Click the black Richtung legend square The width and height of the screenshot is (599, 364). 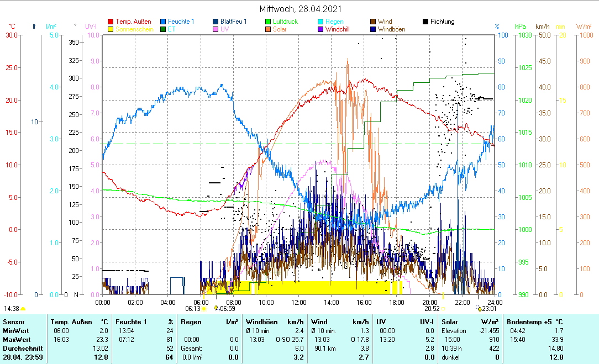pyautogui.click(x=425, y=22)
